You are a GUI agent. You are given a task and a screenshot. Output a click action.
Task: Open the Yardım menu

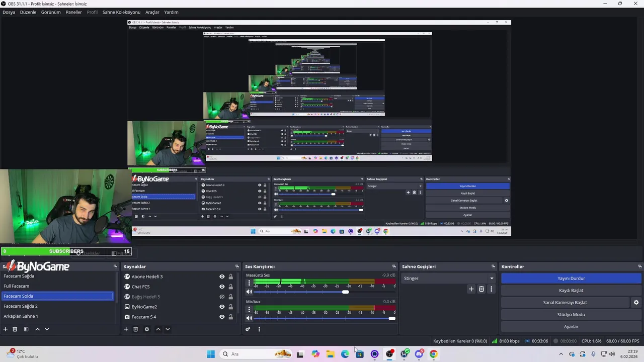[x=171, y=12]
